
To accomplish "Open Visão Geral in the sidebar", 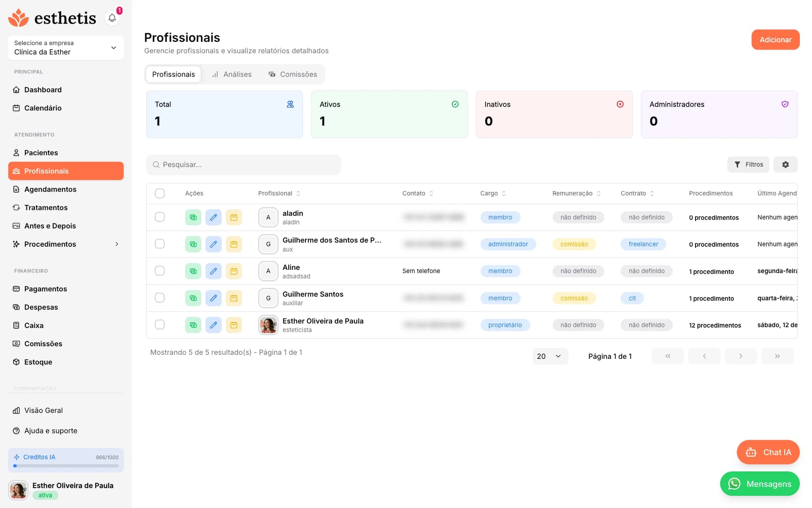I will tap(66, 410).
